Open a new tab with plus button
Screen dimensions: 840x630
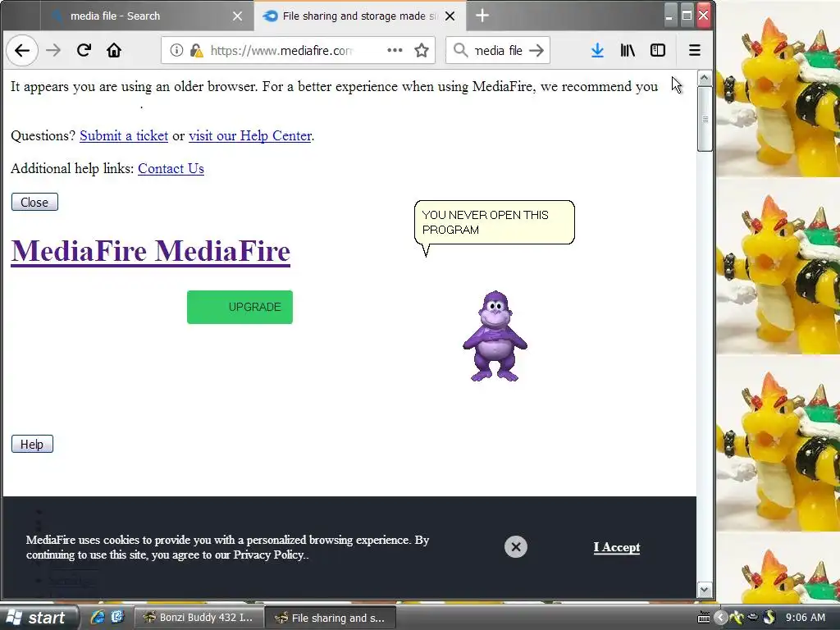(x=482, y=16)
